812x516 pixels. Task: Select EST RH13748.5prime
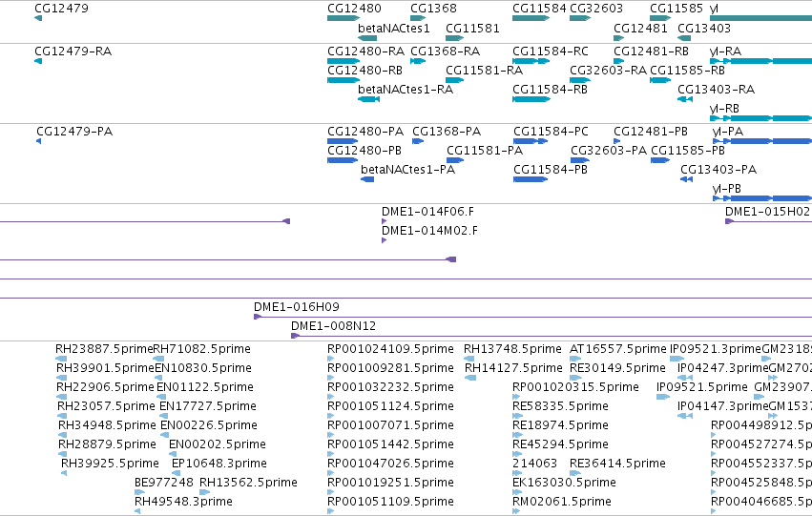tap(512, 349)
